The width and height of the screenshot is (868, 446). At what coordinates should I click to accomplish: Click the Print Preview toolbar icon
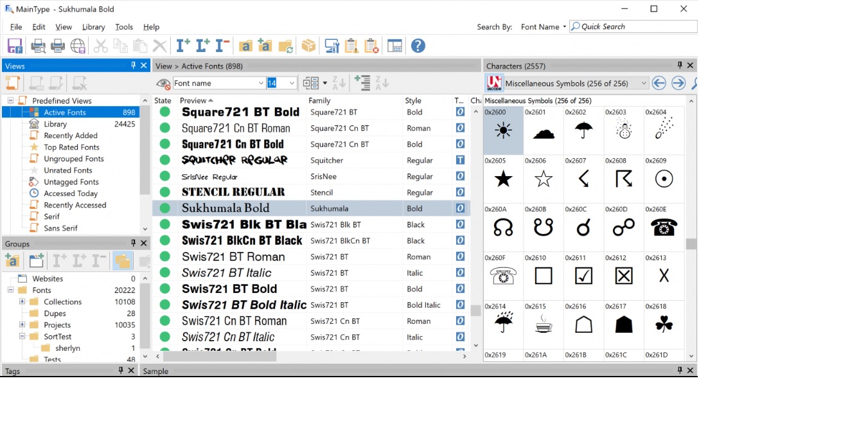tap(38, 46)
